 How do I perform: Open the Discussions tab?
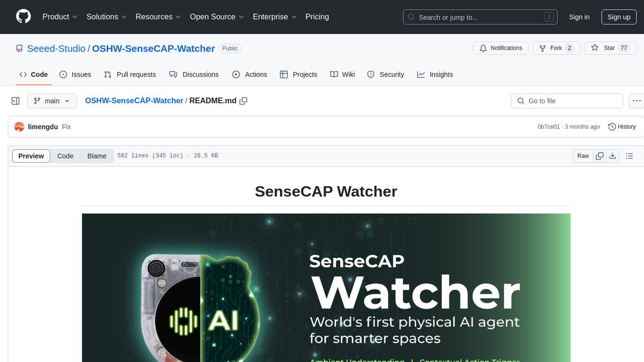pyautogui.click(x=194, y=74)
